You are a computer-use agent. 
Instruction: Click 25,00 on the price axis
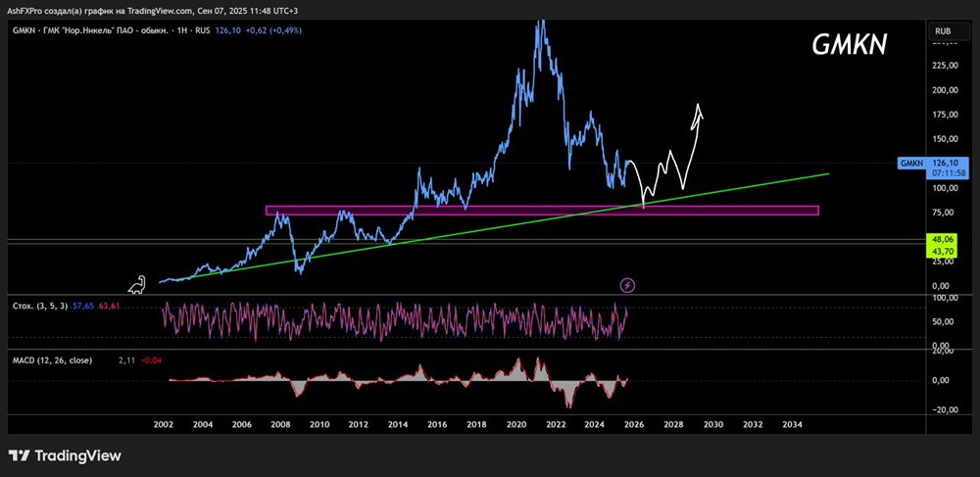(x=941, y=261)
